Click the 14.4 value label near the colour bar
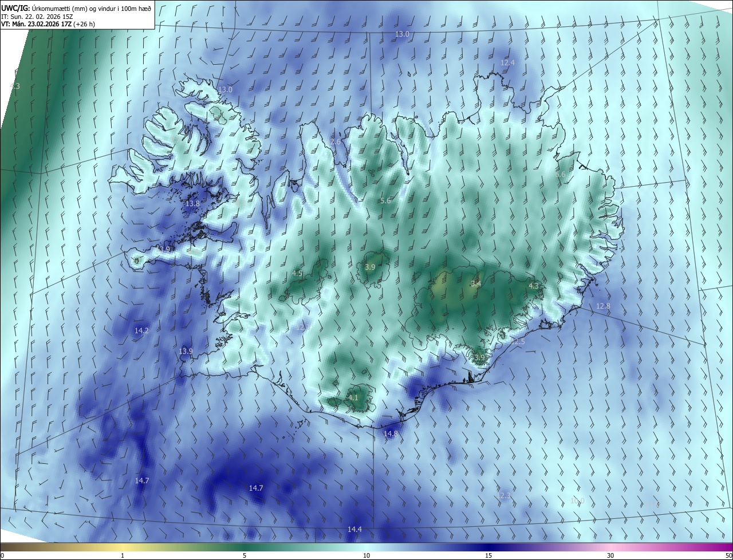The width and height of the screenshot is (733, 560). point(354,529)
